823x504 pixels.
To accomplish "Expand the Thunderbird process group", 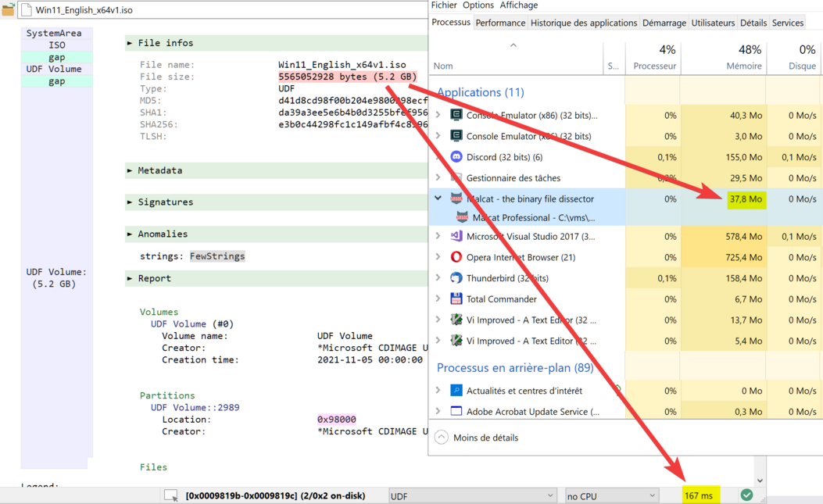I will (x=438, y=277).
